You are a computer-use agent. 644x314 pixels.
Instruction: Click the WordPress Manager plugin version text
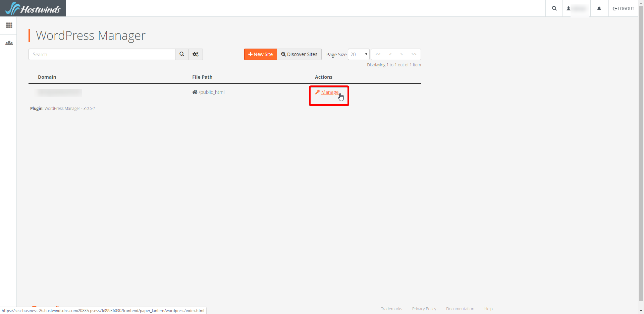pos(63,109)
